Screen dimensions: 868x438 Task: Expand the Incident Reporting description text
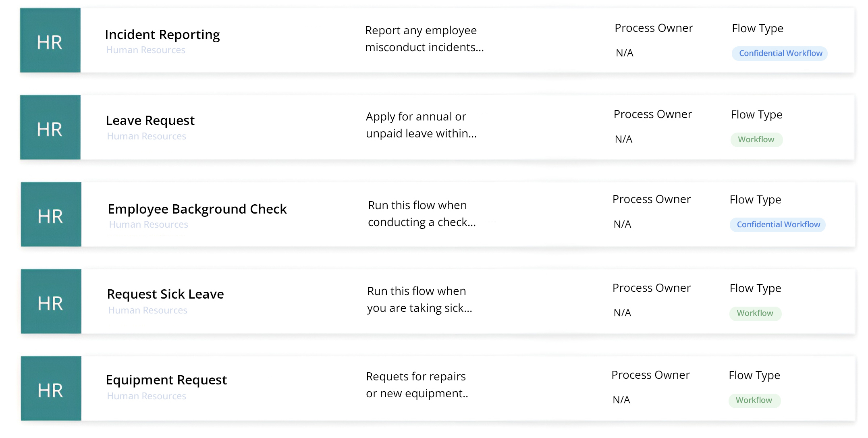422,39
